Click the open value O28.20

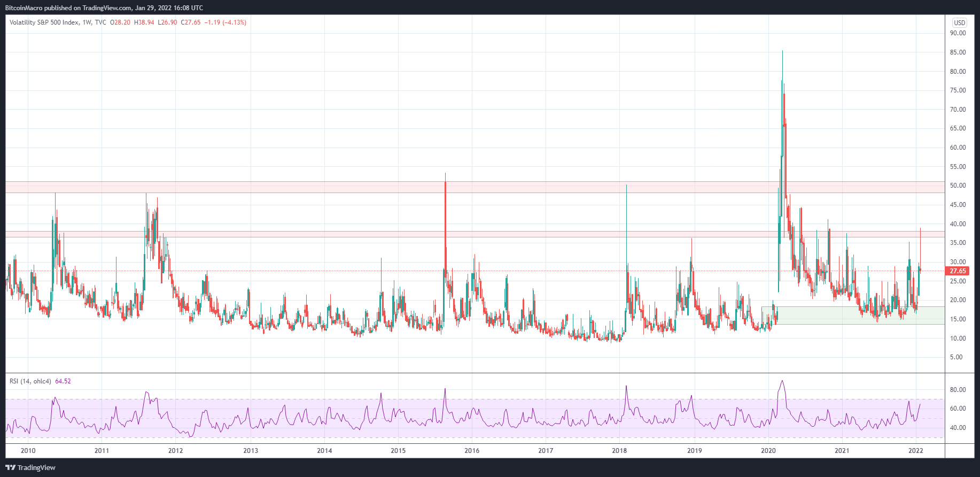120,22
